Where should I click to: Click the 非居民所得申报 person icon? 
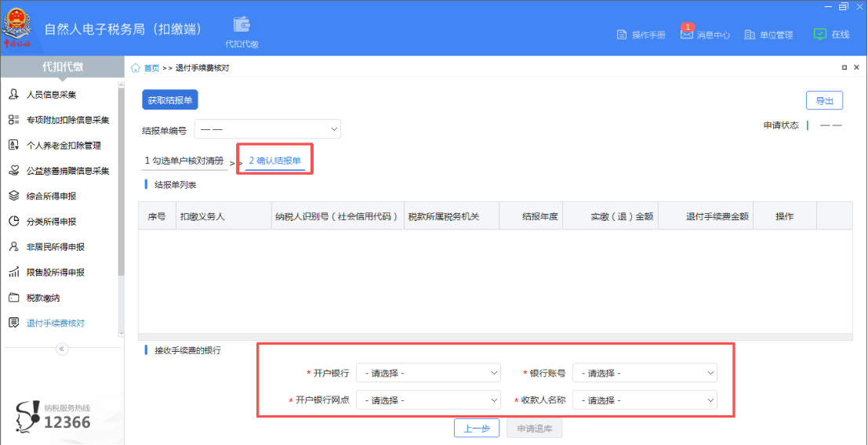[14, 247]
